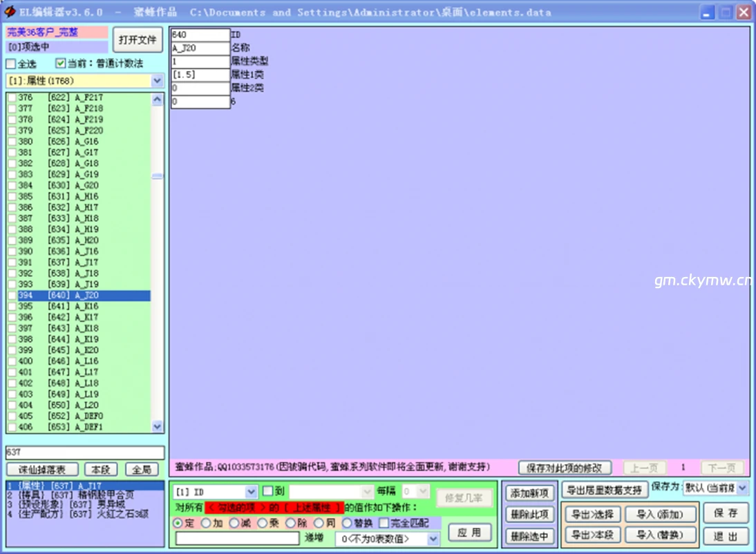The width and height of the screenshot is (756, 554).
Task: Click the 上一页 button
Action: [644, 468]
